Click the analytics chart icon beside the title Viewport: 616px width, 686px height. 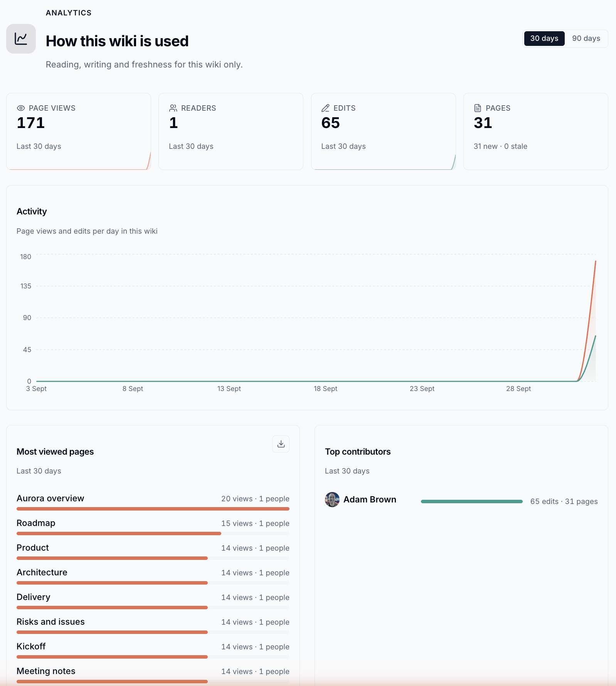tap(21, 39)
